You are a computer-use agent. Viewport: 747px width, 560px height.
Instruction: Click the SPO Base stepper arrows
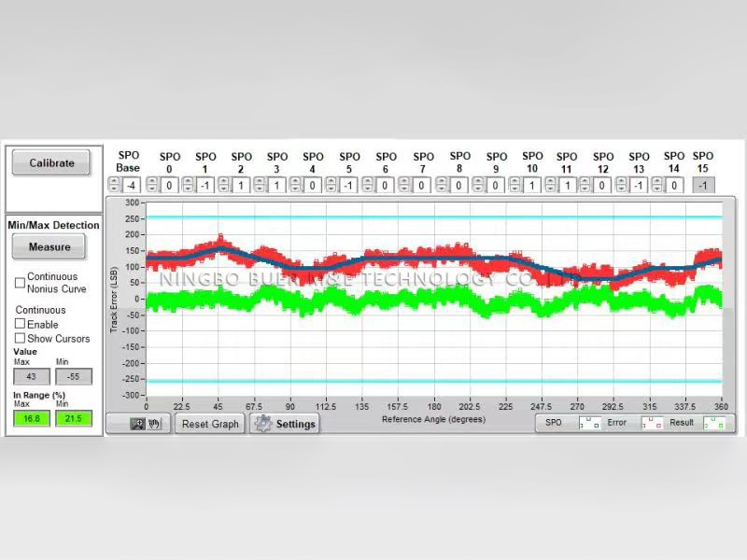coord(115,186)
